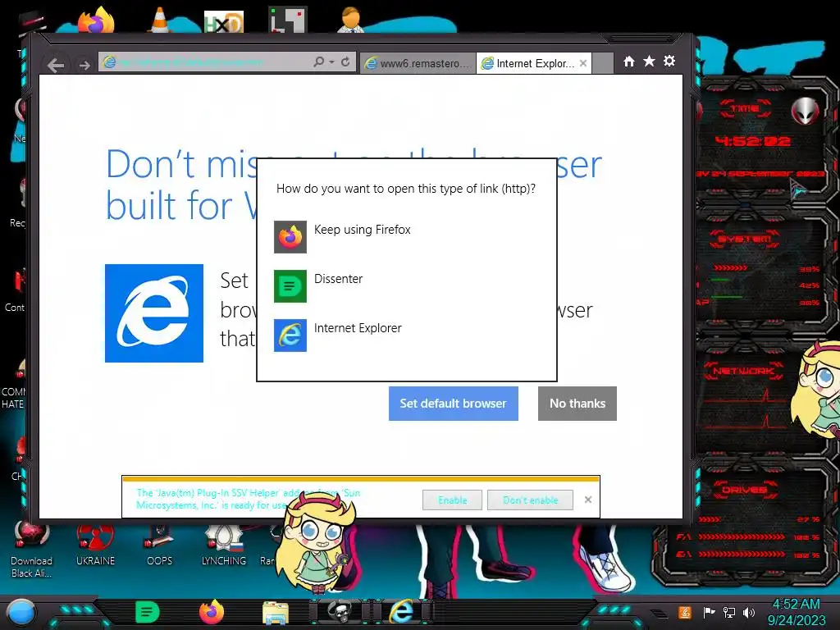Click the volume speaker tray icon
Image resolution: width=840 pixels, height=630 pixels.
point(749,612)
